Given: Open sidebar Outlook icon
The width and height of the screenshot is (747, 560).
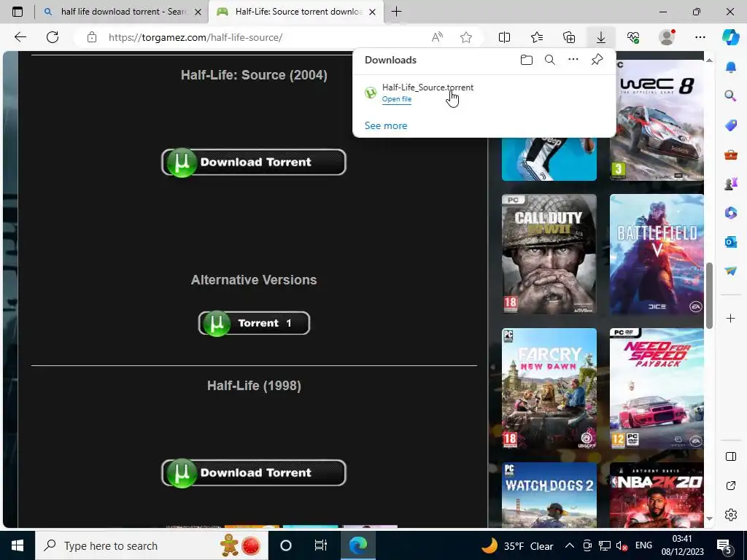Looking at the screenshot, I should click(x=730, y=242).
